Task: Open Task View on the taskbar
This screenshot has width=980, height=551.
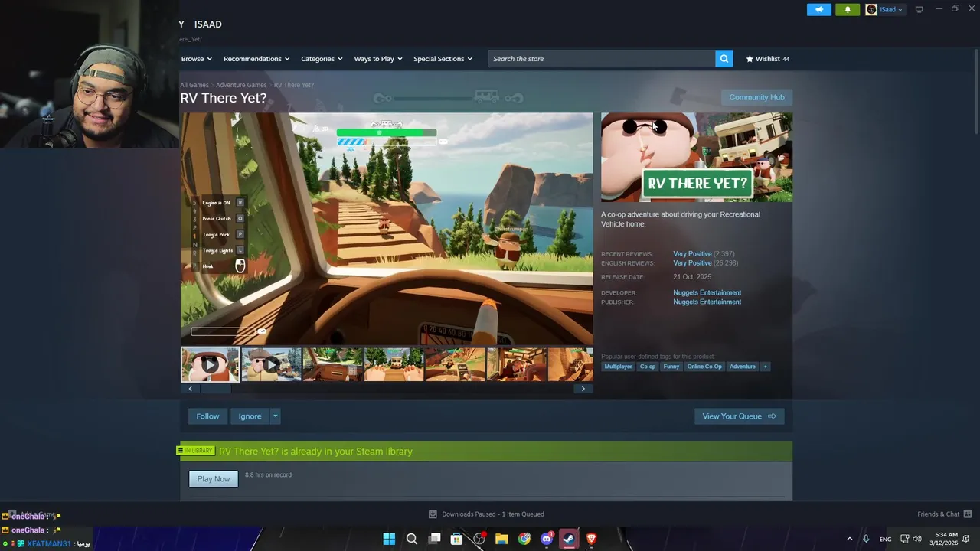Action: point(434,539)
